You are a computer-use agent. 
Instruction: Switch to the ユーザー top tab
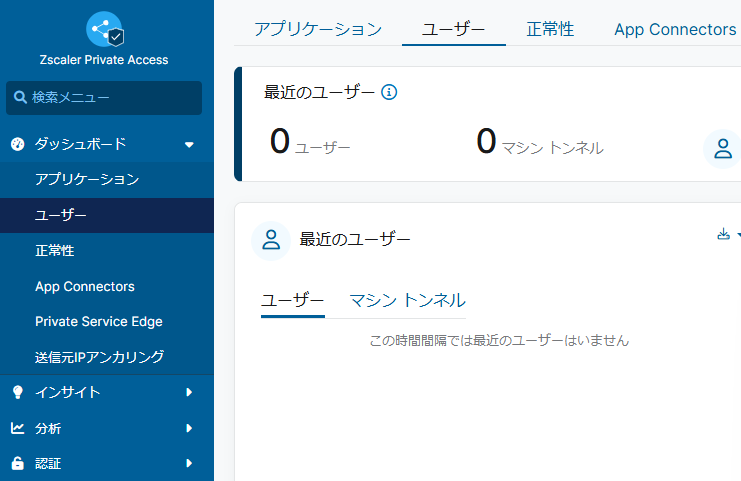454,29
